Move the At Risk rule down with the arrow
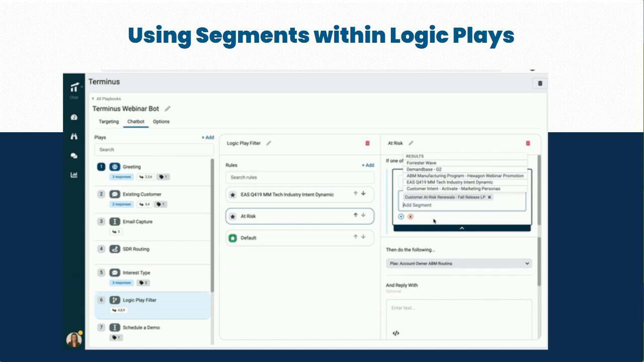The height and width of the screenshot is (362, 644). 363,216
